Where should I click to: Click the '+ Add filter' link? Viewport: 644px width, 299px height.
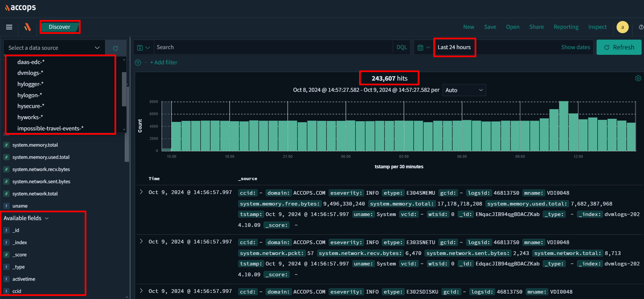164,63
